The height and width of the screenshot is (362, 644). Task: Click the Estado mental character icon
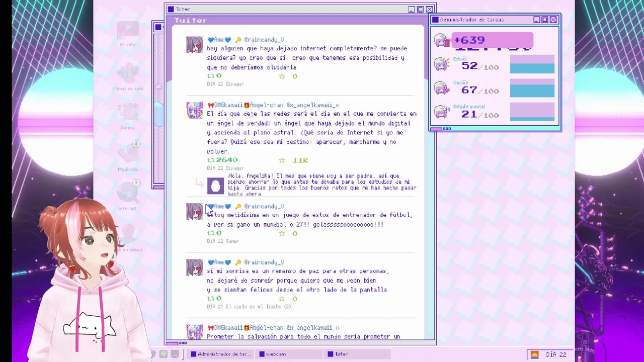442,112
